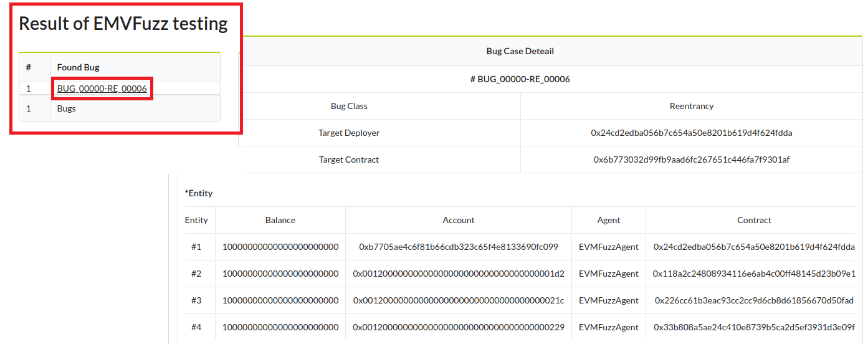Select the Target Deployer address value

pos(691,133)
